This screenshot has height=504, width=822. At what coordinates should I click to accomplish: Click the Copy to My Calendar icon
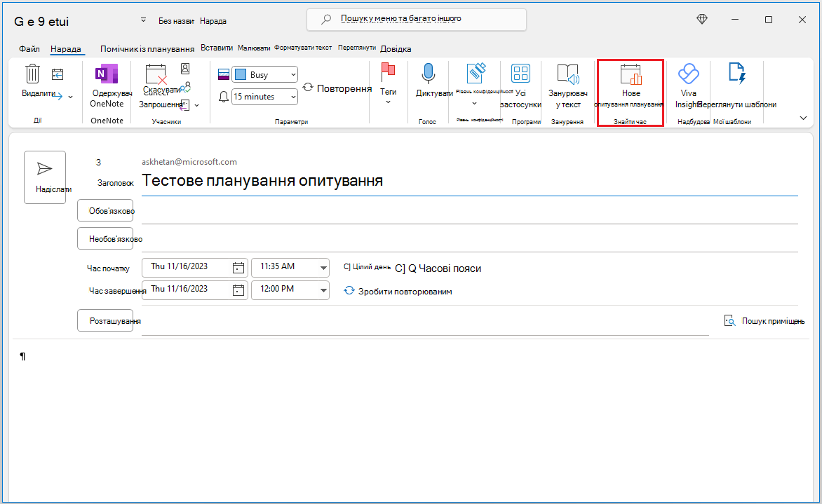tap(58, 75)
